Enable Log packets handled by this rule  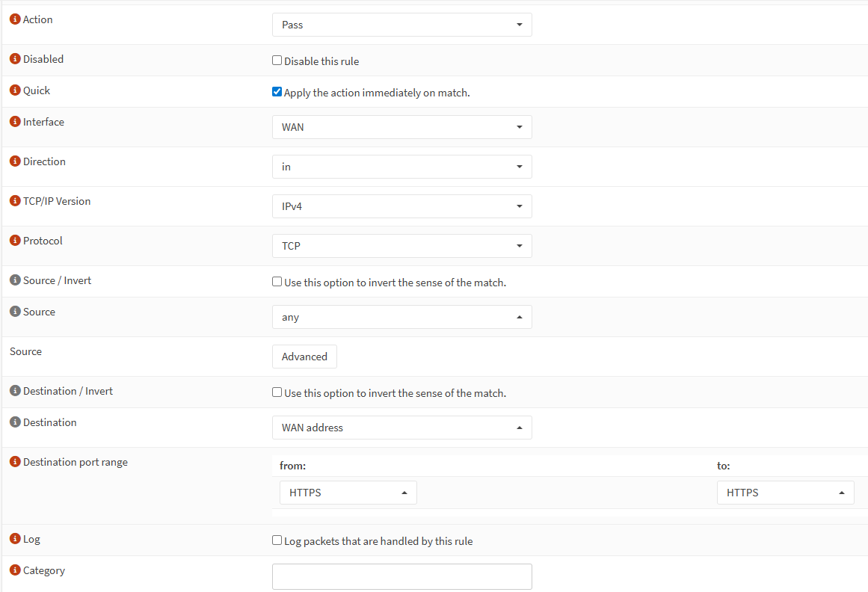(x=277, y=540)
